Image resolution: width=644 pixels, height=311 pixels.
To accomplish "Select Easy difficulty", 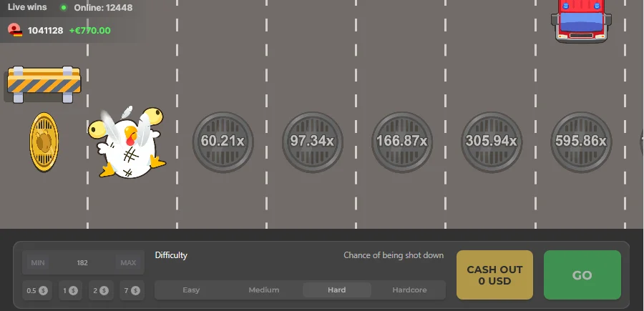I will (191, 290).
